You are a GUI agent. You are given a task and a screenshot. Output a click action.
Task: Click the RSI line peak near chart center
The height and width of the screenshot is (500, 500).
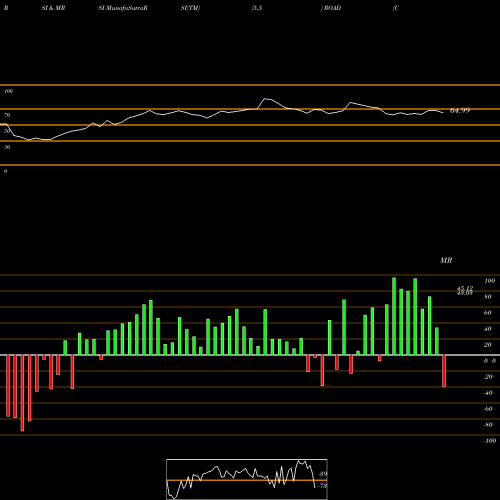click(x=265, y=99)
